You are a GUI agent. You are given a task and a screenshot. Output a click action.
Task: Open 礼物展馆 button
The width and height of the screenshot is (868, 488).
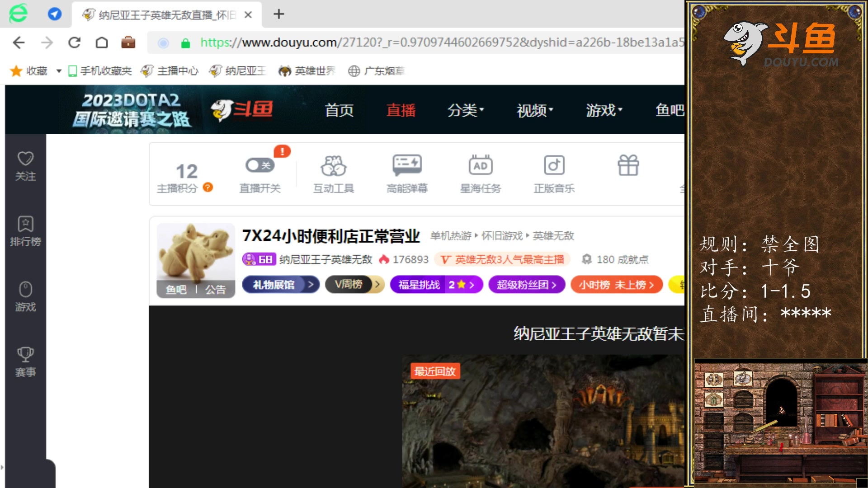281,285
